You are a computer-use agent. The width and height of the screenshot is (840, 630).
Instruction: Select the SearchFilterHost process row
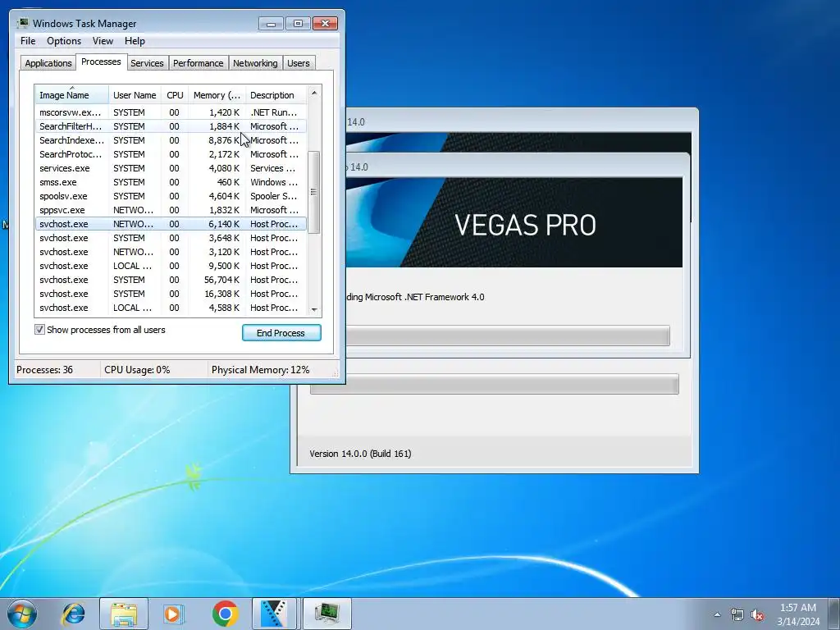coord(171,126)
